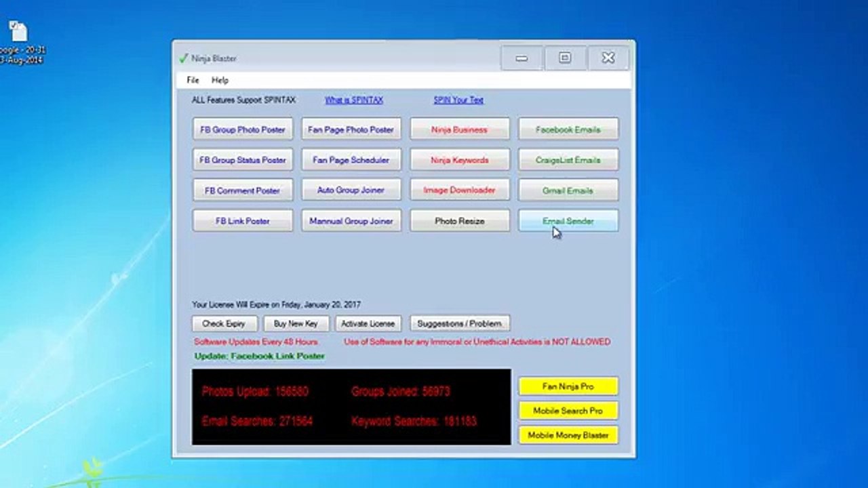This screenshot has height=488, width=868.
Task: Click the Keyword Searches counter text
Action: [414, 422]
